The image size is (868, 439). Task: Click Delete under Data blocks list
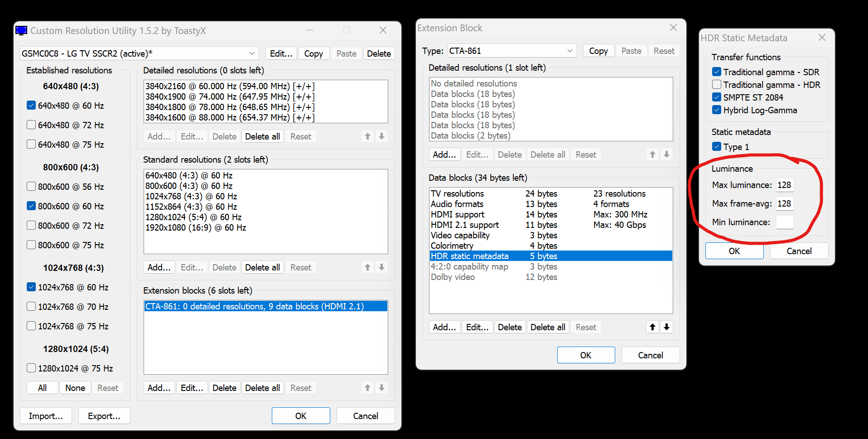[510, 327]
